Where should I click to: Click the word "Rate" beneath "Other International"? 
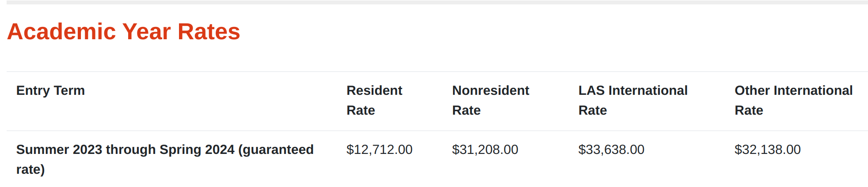749,110
